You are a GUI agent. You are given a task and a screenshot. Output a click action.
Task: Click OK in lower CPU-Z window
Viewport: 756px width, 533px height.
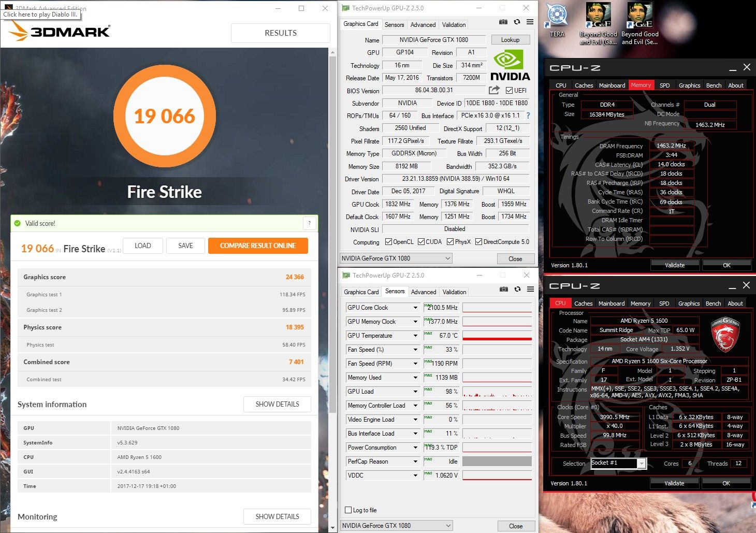726,483
